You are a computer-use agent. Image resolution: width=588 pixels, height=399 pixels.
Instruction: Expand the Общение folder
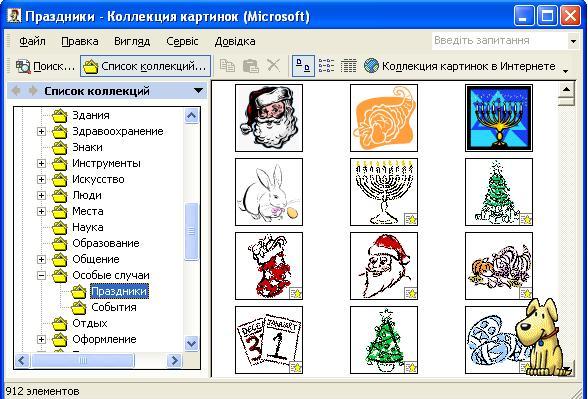(41, 260)
